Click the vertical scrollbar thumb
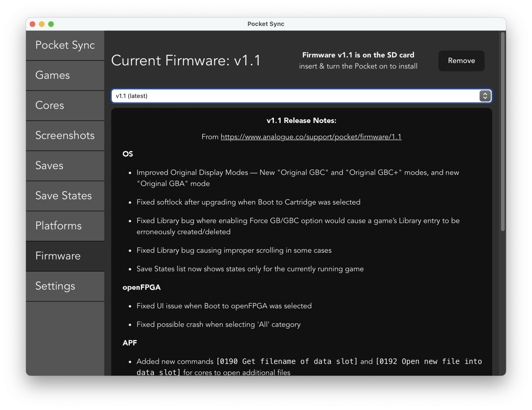This screenshot has height=410, width=532. [502, 131]
